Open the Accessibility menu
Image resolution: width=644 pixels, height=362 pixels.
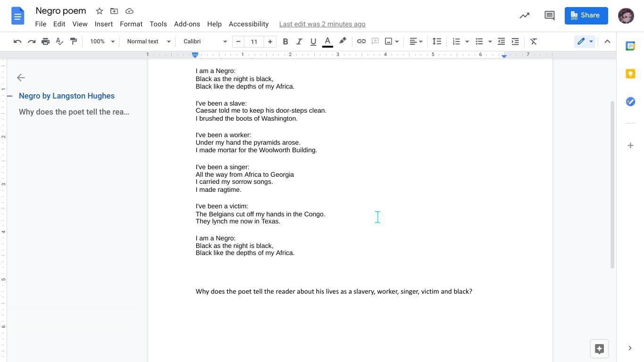tap(249, 24)
